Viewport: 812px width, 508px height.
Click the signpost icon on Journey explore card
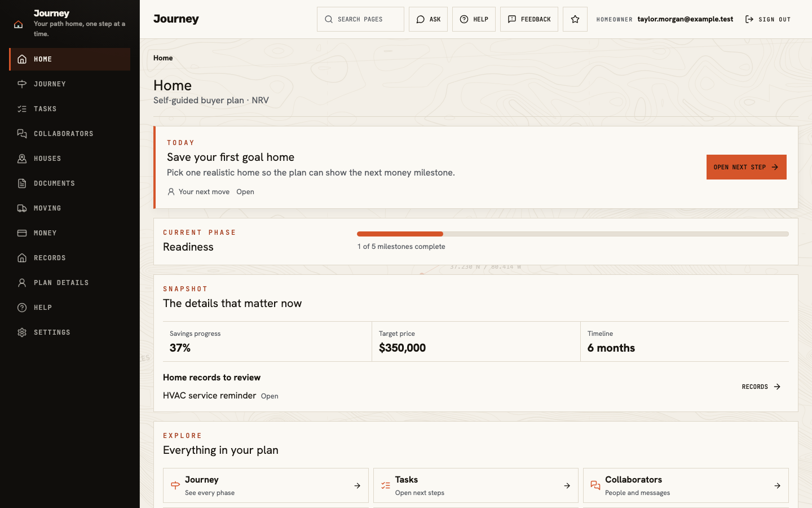pyautogui.click(x=175, y=485)
